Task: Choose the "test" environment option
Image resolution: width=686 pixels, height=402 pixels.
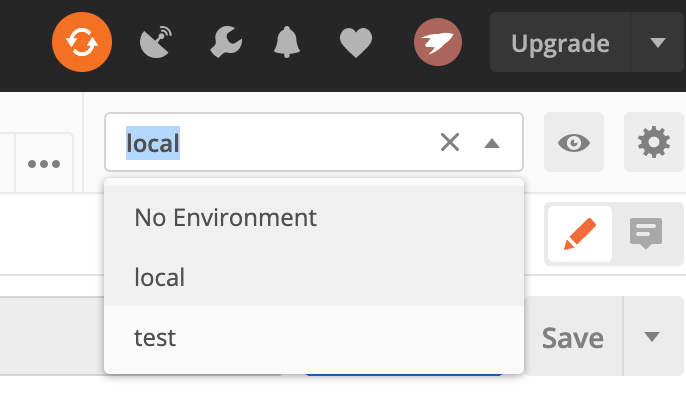Action: pyautogui.click(x=155, y=337)
